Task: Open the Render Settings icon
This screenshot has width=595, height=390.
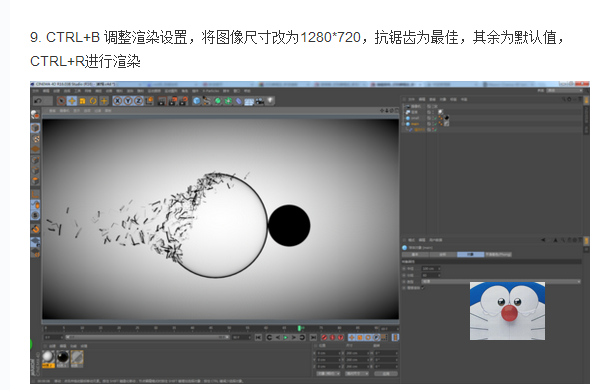Action: point(183,101)
